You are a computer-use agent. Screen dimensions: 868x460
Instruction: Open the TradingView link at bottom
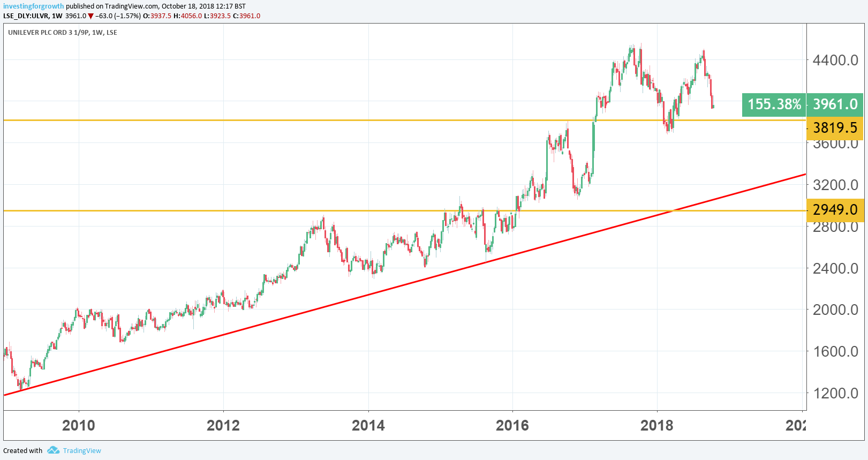[82, 450]
